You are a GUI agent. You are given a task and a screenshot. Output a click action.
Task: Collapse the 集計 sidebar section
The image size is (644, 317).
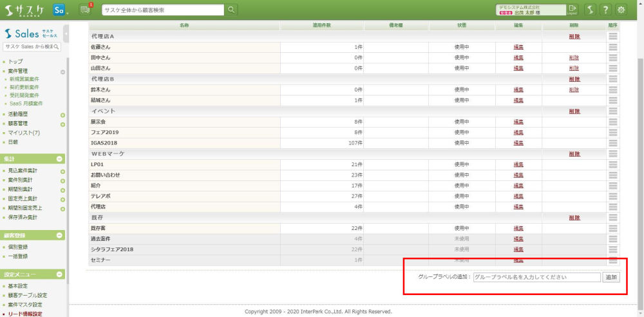[59, 158]
